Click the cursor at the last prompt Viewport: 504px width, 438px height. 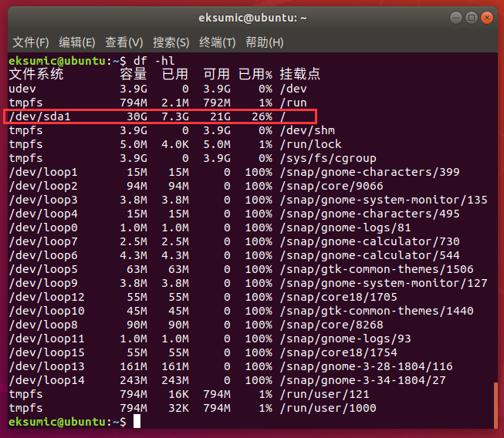(137, 421)
